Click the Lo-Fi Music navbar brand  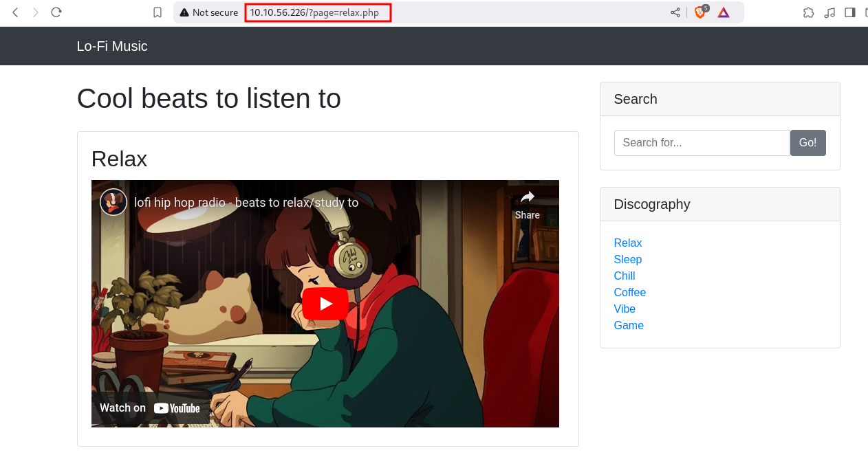point(112,46)
